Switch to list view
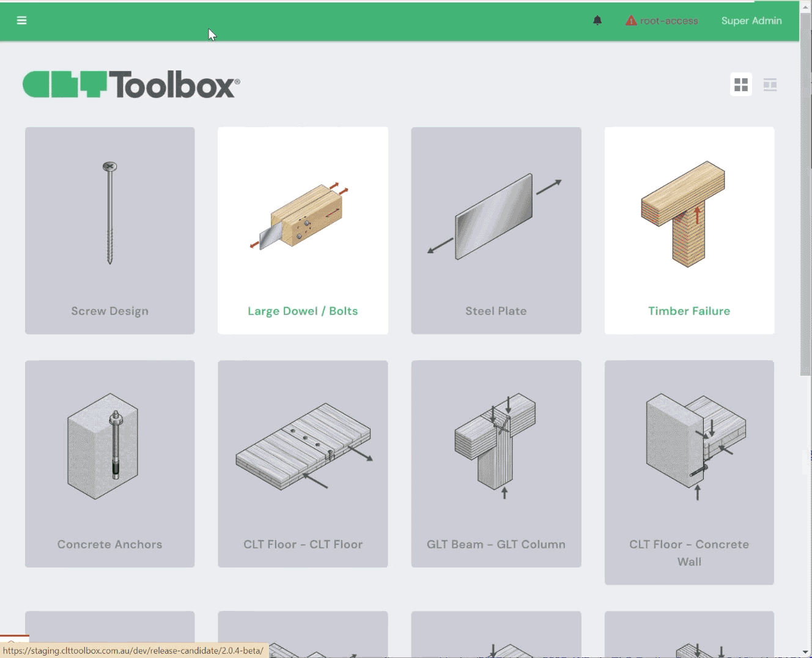 tap(770, 84)
